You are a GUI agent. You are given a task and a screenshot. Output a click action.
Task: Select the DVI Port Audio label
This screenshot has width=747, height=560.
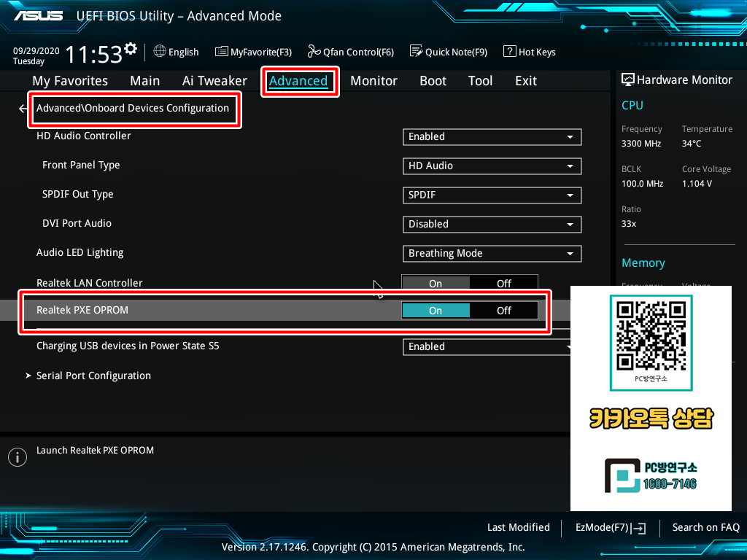77,223
